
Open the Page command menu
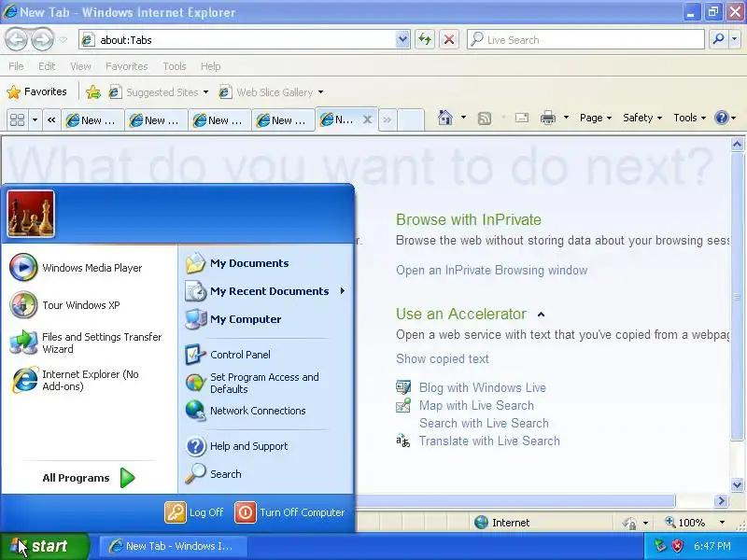click(x=596, y=118)
